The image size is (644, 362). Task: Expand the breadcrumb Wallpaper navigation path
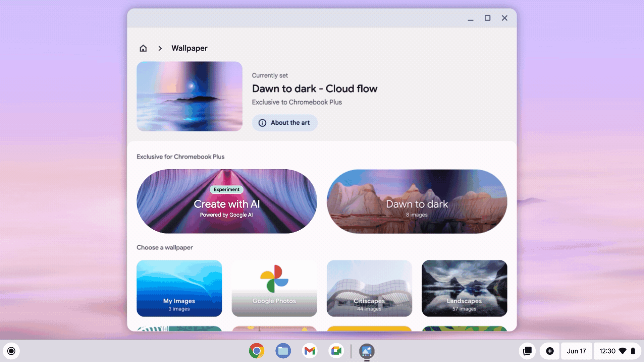click(160, 48)
